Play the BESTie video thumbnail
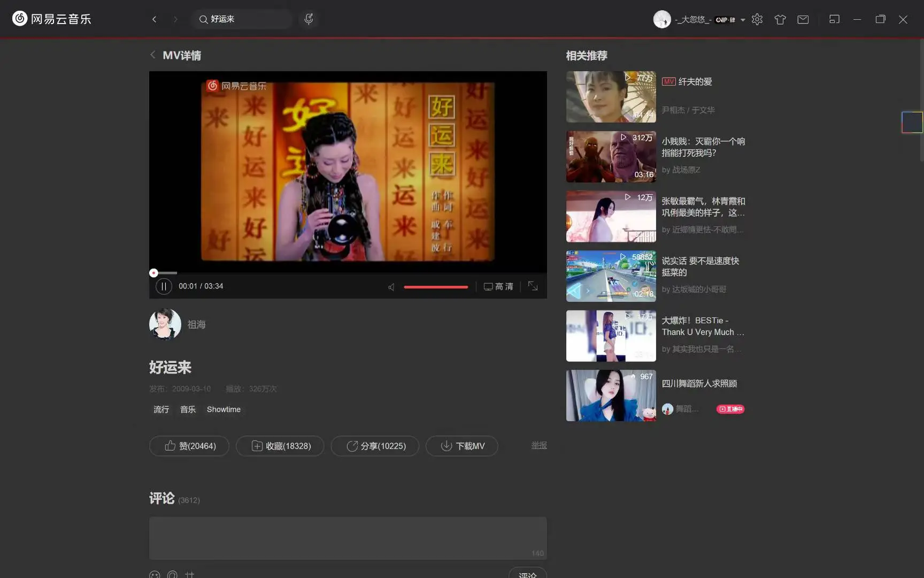This screenshot has height=578, width=924. [x=611, y=336]
